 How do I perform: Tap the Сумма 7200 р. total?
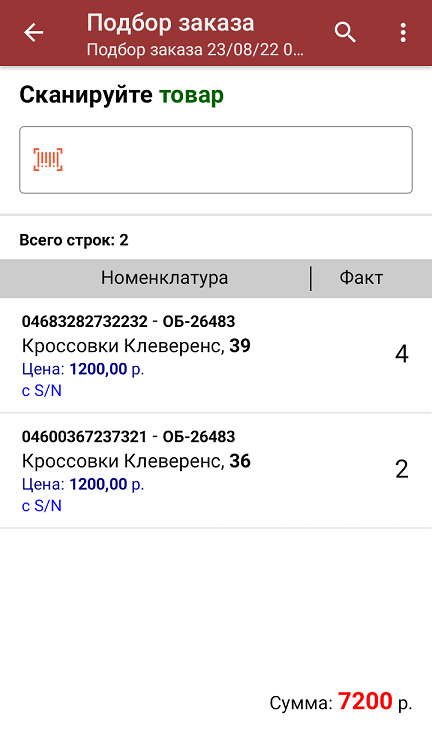341,702
